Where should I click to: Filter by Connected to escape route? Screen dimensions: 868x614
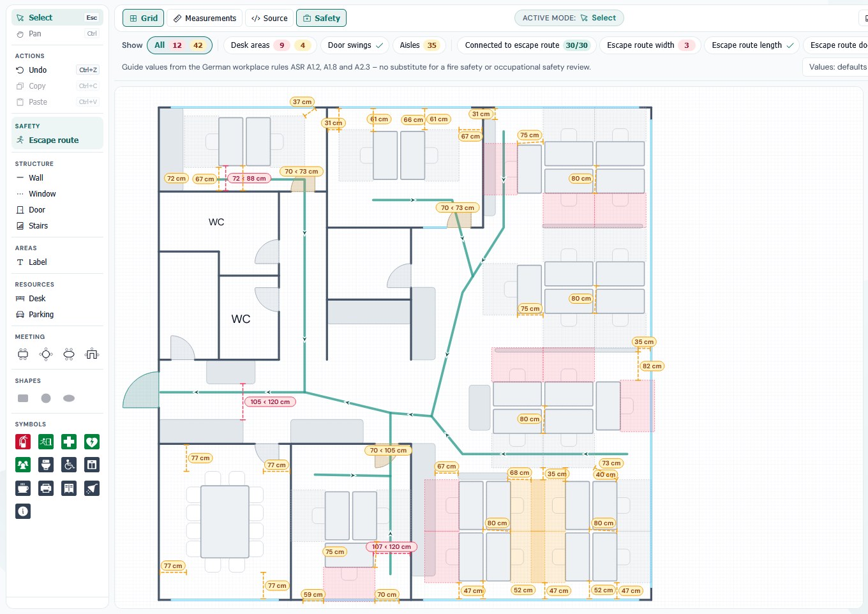pos(527,45)
